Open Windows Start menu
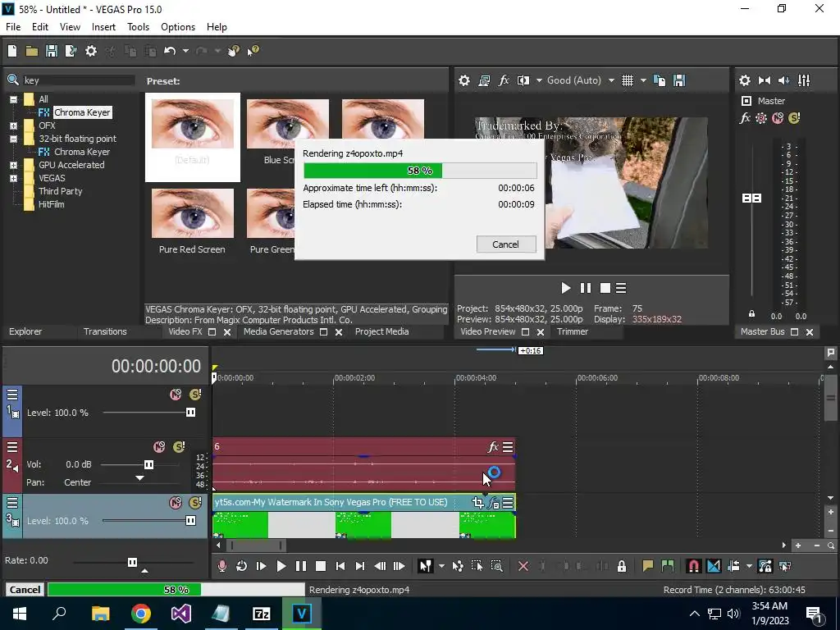Image resolution: width=840 pixels, height=630 pixels. 20,614
